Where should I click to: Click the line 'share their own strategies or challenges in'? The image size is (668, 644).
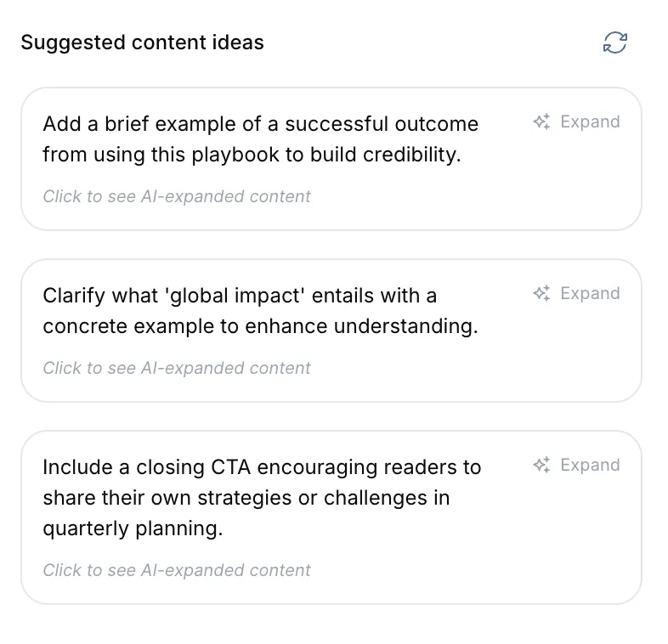click(246, 498)
